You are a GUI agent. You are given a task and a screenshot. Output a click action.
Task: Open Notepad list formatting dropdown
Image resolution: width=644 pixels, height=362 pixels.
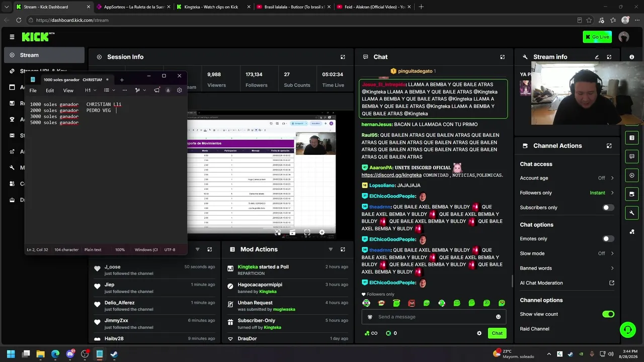(109, 90)
